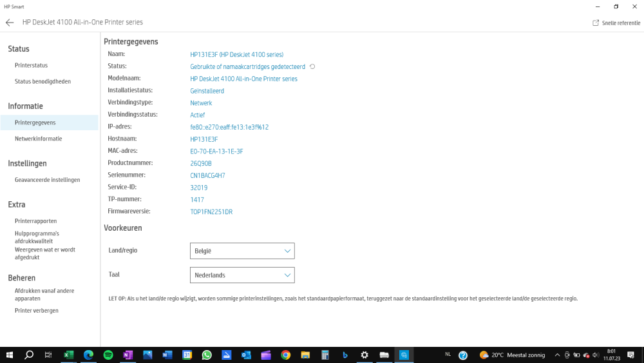Viewport: 644px width, 363px height.
Task: Open File Explorer from the taskbar
Action: (305, 355)
